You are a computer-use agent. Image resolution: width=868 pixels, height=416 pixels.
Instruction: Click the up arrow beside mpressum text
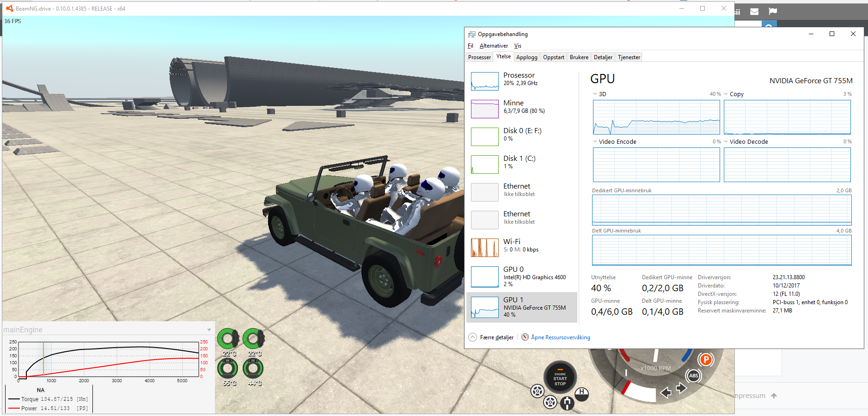[x=774, y=396]
